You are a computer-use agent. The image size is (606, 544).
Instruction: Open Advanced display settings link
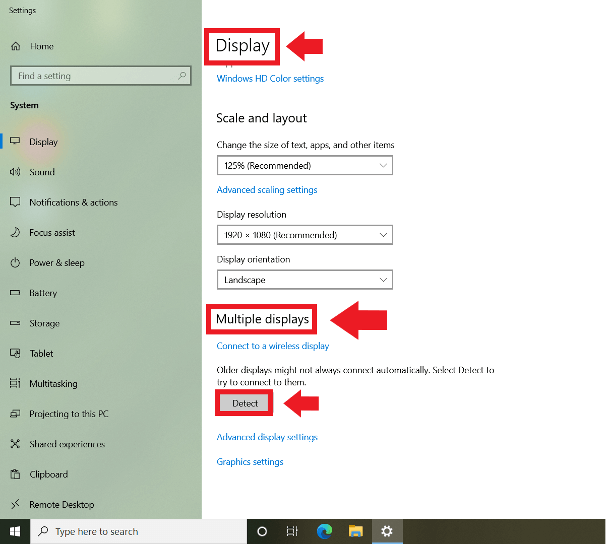click(x=267, y=437)
